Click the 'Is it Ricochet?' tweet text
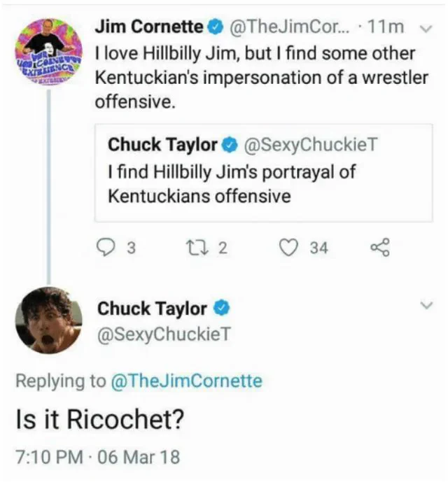 tap(100, 419)
